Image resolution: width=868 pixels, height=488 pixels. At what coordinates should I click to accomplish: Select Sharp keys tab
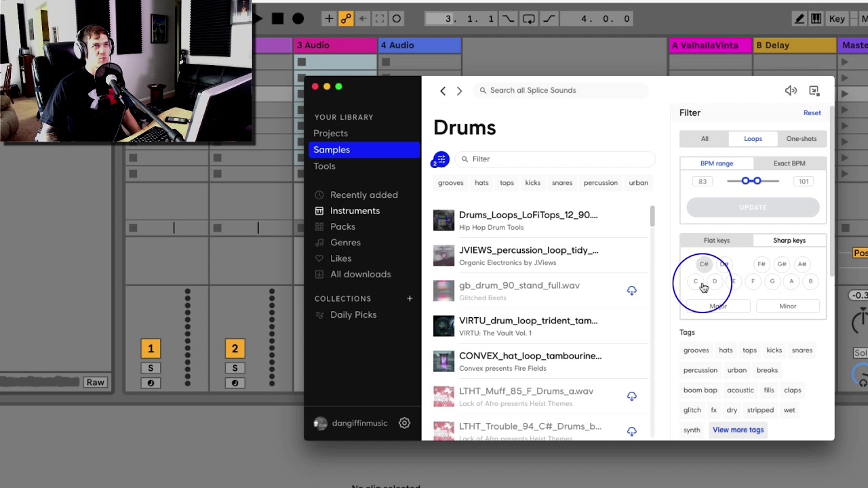789,241
